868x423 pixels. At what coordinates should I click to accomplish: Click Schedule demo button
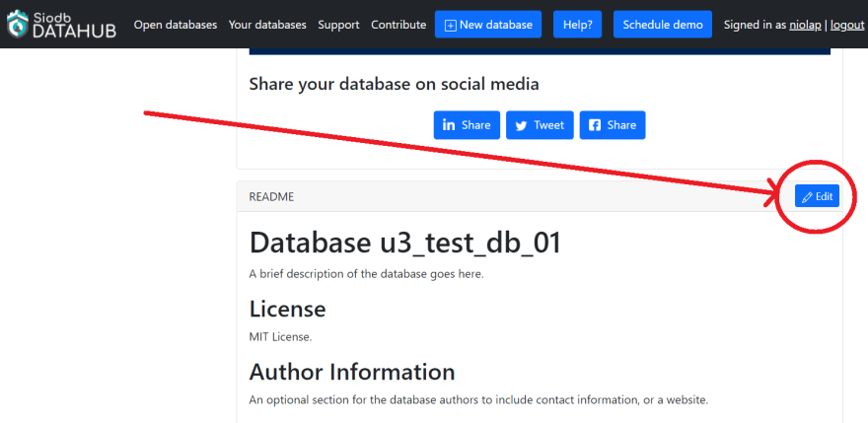[663, 25]
